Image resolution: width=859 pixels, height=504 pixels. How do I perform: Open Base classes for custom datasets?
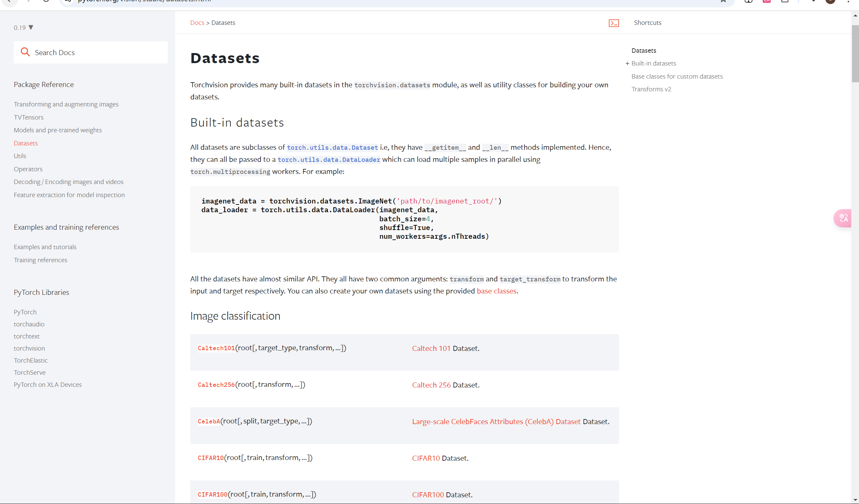677,76
